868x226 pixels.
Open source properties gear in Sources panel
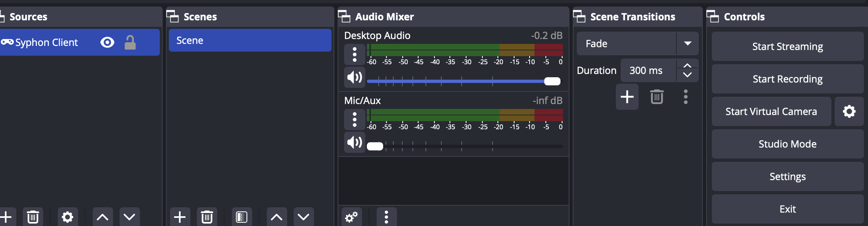[x=68, y=217]
